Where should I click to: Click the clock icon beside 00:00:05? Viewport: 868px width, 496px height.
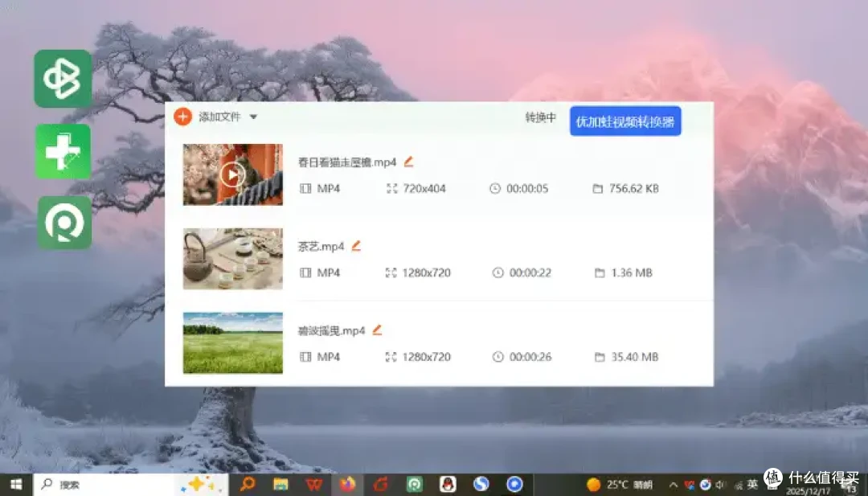(x=495, y=188)
